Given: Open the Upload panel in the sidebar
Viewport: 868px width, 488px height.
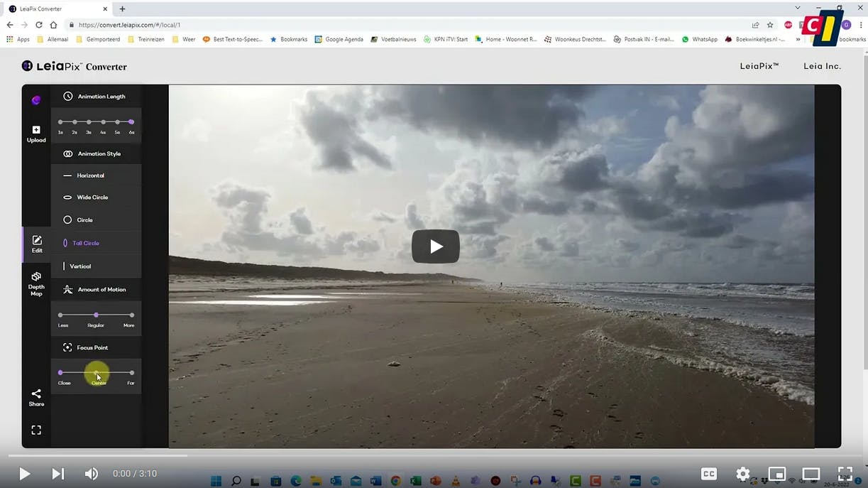Looking at the screenshot, I should (36, 134).
